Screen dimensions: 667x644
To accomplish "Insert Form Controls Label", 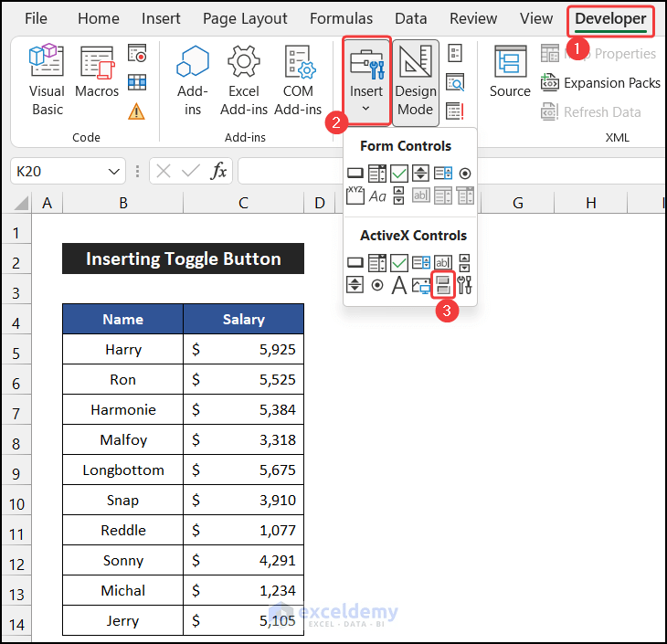I will pyautogui.click(x=377, y=196).
